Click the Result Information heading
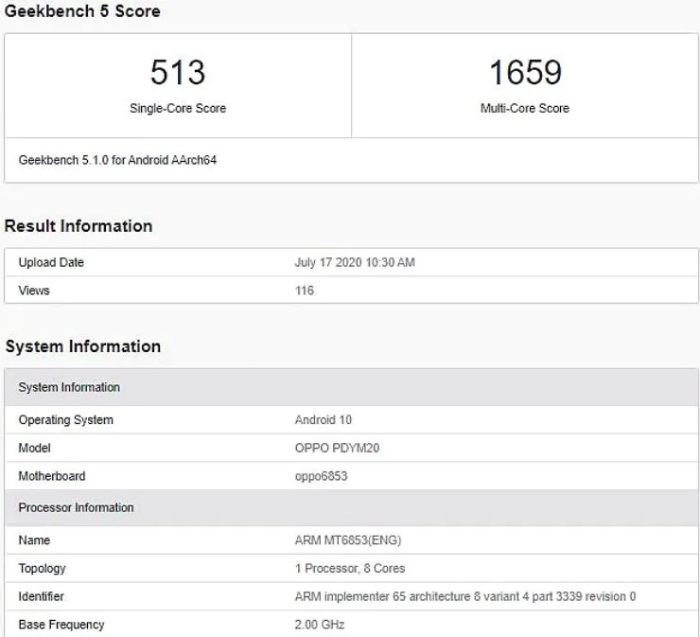This screenshot has width=700, height=637. click(79, 226)
